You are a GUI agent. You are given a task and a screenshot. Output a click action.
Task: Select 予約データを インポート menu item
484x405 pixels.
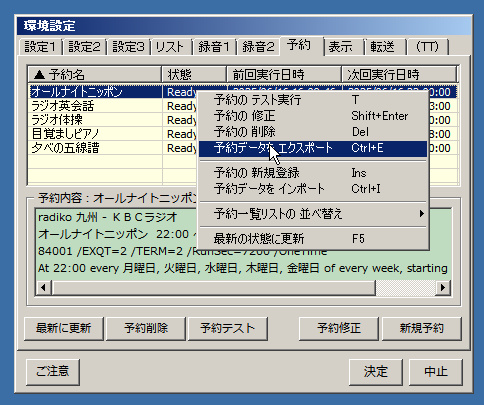[313, 189]
